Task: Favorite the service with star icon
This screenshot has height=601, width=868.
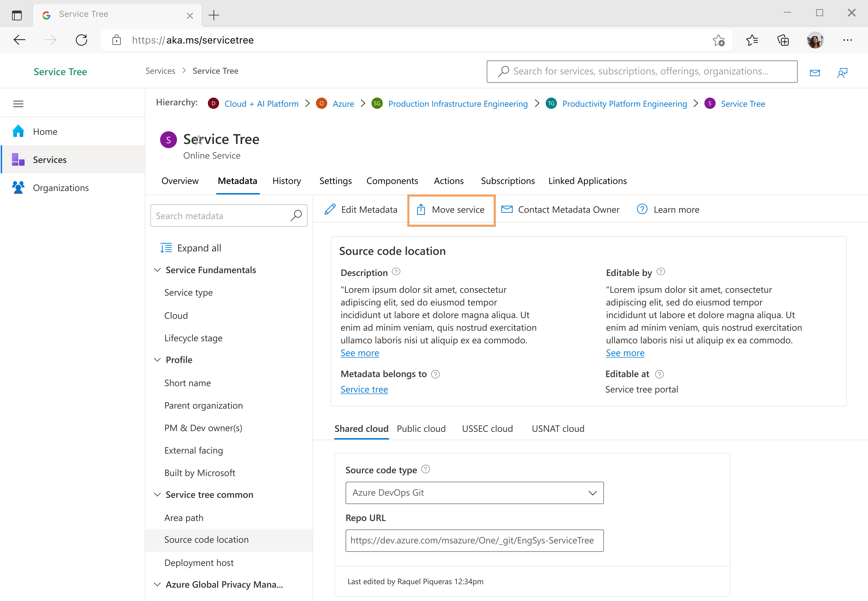Action: 199,140
